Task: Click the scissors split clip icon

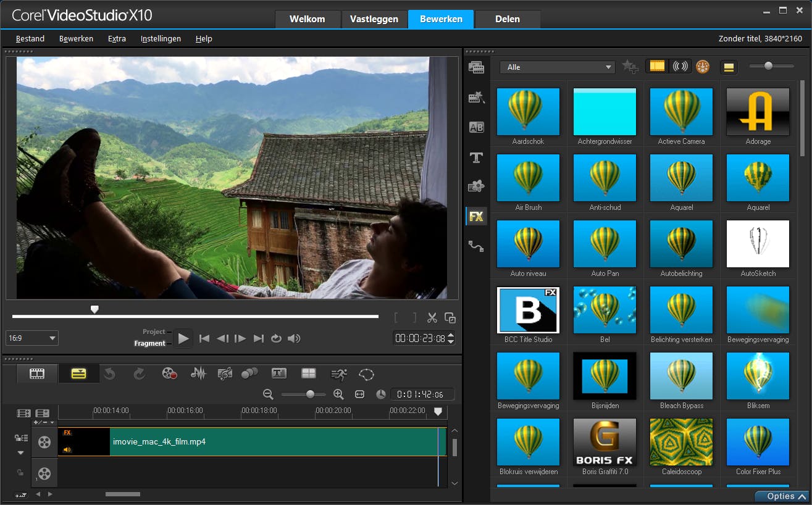Action: (432, 318)
